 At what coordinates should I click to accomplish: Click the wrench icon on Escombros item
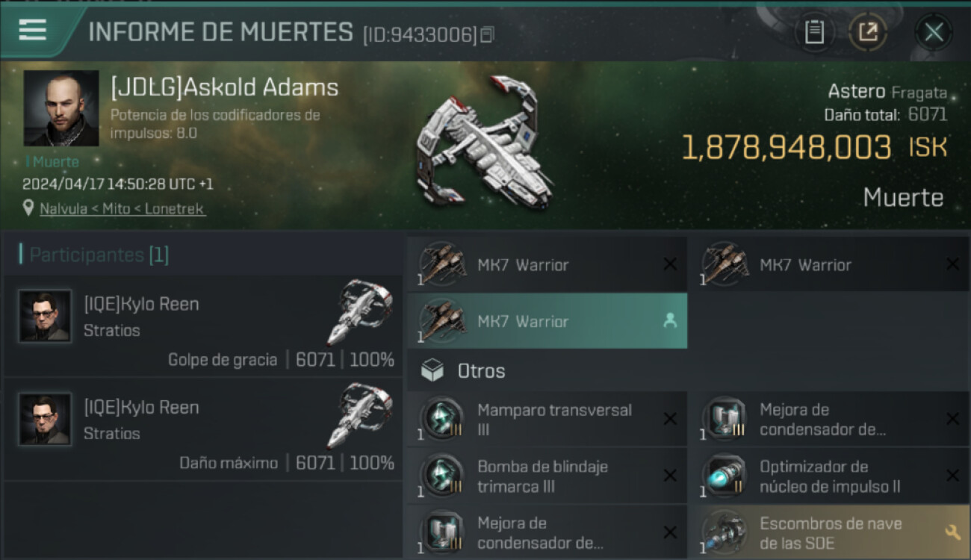pyautogui.click(x=952, y=532)
